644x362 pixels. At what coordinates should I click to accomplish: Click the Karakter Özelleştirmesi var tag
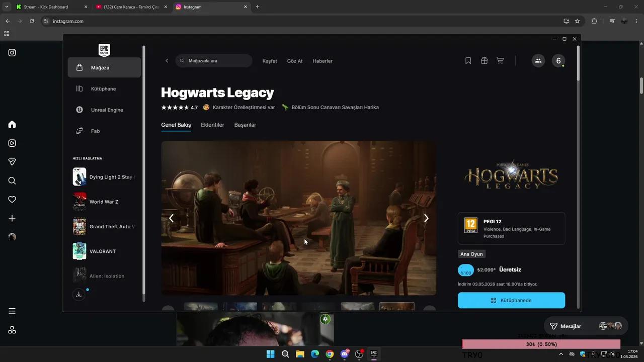tap(239, 107)
